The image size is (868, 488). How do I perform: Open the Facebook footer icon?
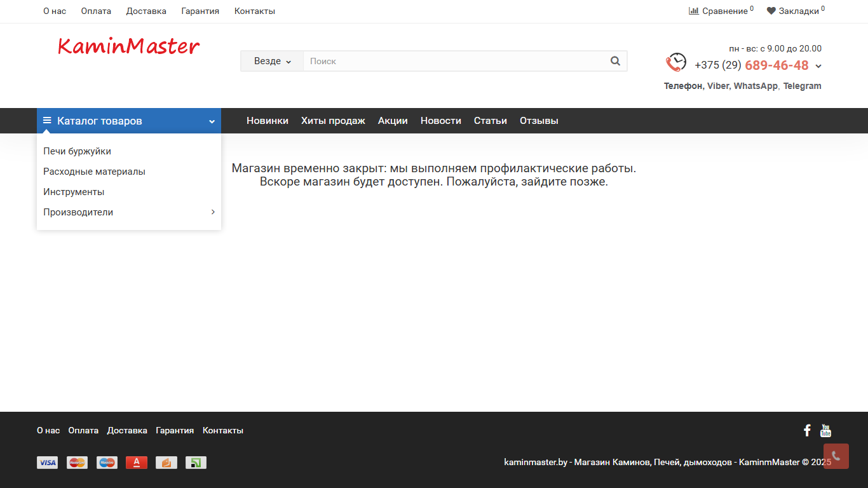(807, 430)
